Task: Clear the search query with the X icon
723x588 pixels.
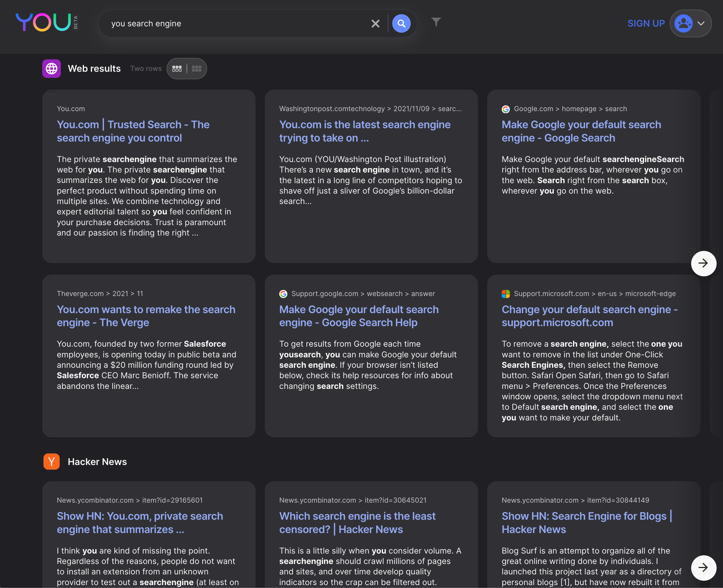Action: tap(375, 23)
